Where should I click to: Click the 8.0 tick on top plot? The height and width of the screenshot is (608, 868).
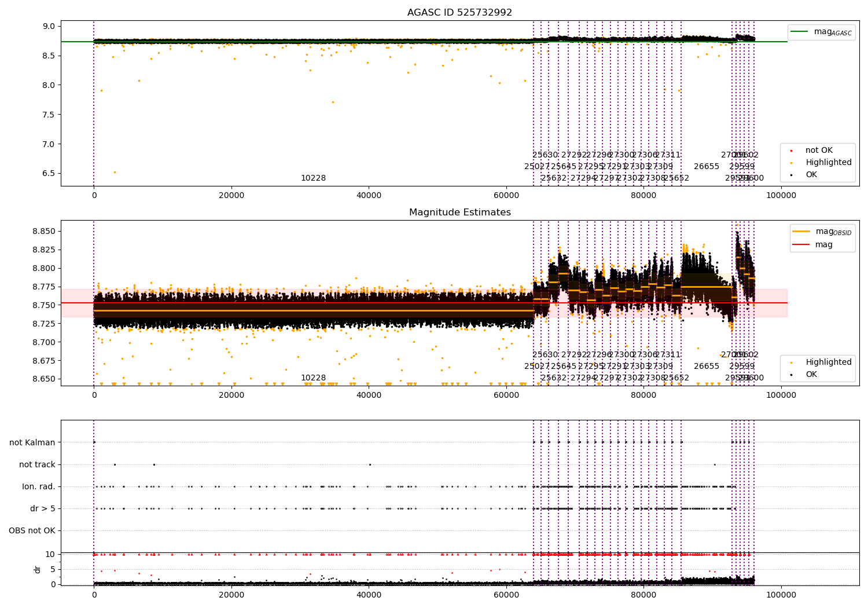click(49, 85)
